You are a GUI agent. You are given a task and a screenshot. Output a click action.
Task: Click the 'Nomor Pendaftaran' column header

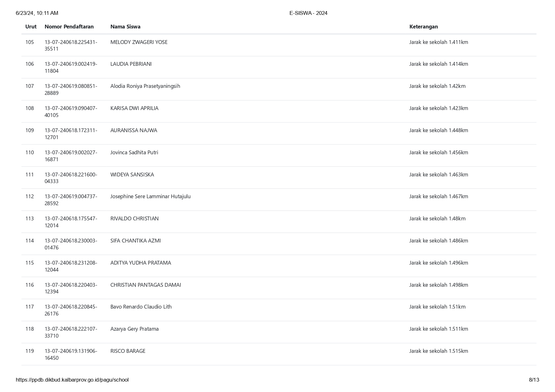pyautogui.click(x=69, y=27)
